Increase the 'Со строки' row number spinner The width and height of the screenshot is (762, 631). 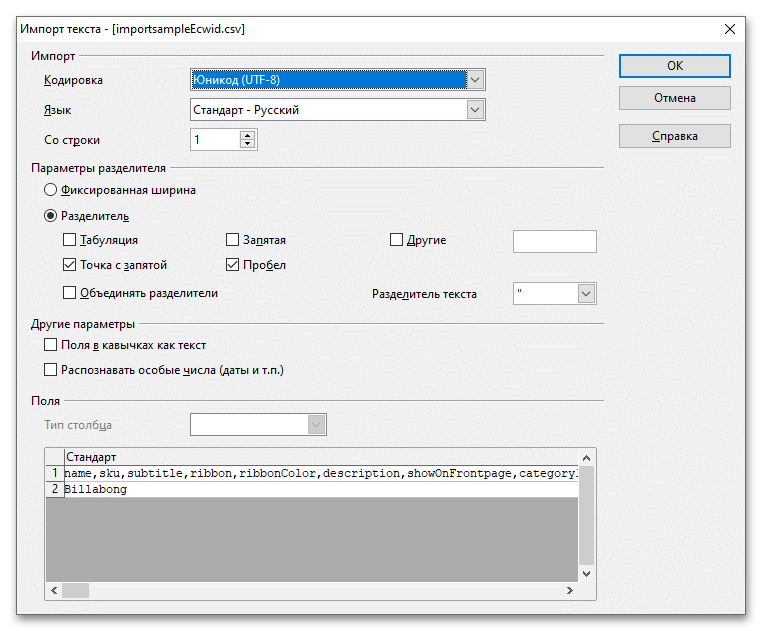(247, 136)
